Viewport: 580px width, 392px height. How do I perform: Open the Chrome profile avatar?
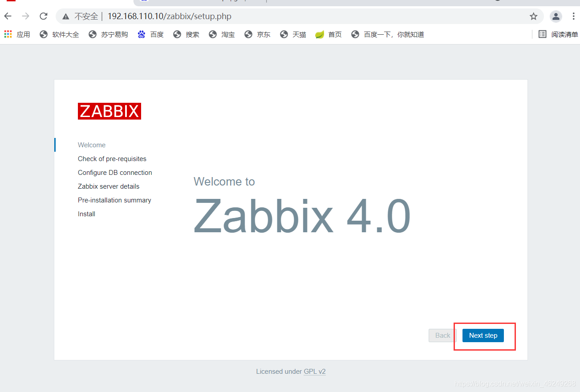pos(556,16)
